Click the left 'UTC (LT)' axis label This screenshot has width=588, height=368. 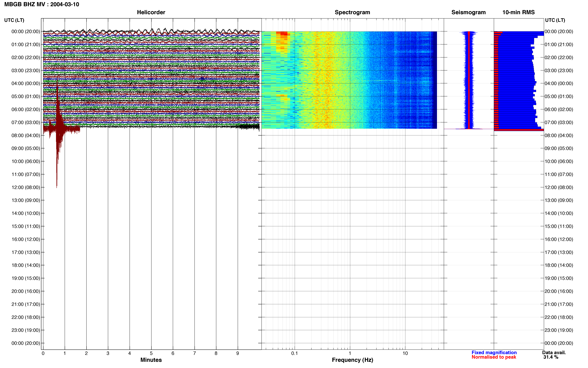pyautogui.click(x=14, y=20)
